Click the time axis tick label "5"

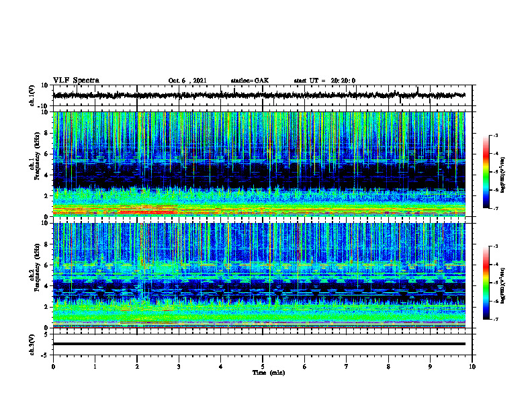click(263, 367)
